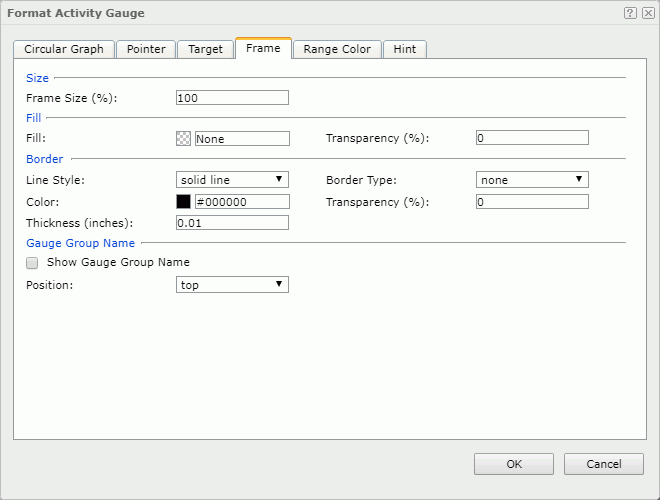Close the Format Activity Gauge dialog

(x=647, y=13)
